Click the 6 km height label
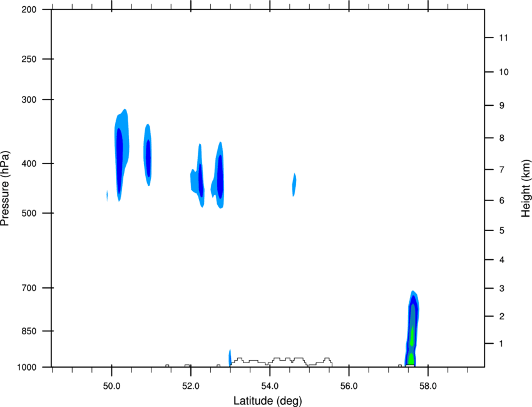The image size is (532, 407). 502,200
